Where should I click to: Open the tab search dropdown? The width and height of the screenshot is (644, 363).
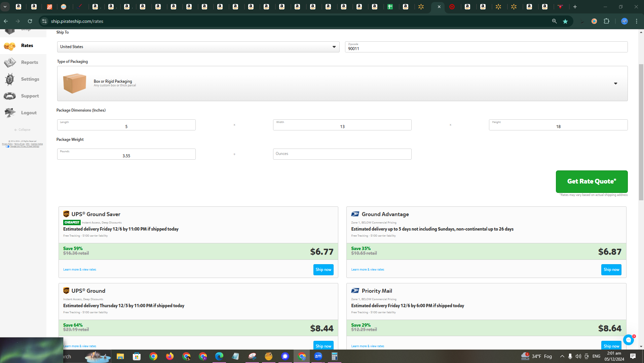5,7
